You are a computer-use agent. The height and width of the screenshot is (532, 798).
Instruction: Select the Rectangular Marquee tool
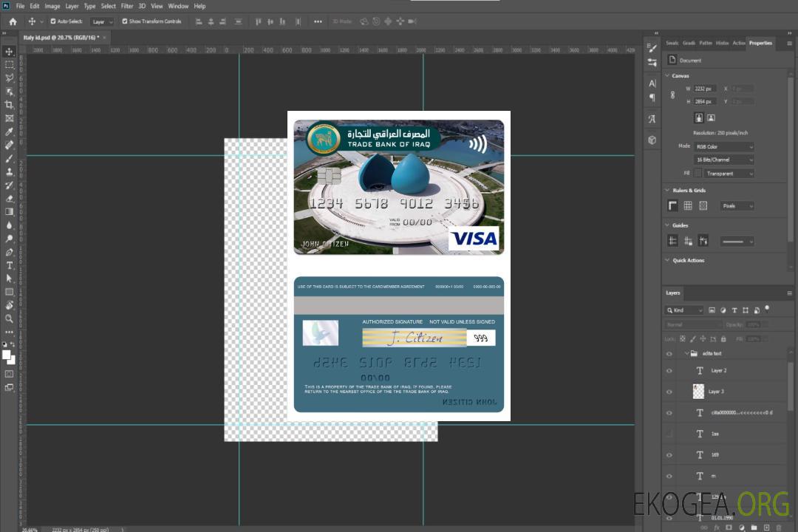coord(9,65)
